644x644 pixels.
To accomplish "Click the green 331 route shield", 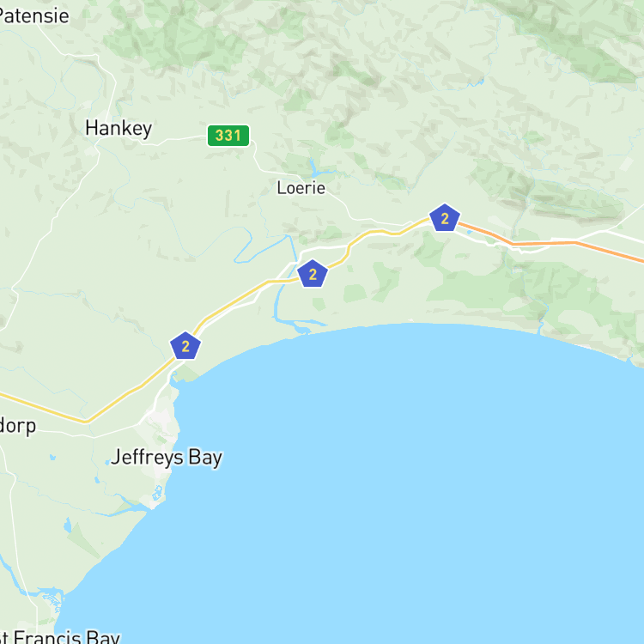I will point(228,136).
